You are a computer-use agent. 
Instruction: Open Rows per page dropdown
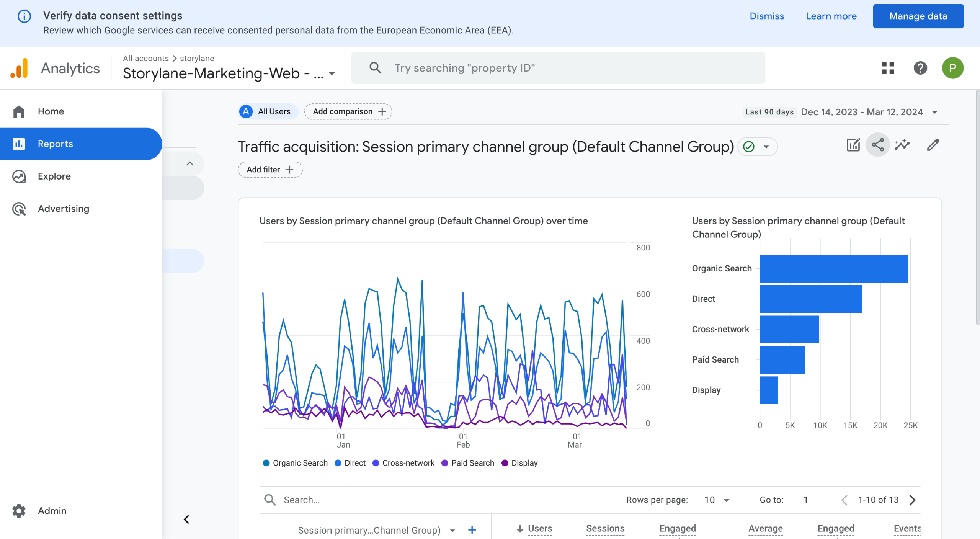tap(717, 500)
